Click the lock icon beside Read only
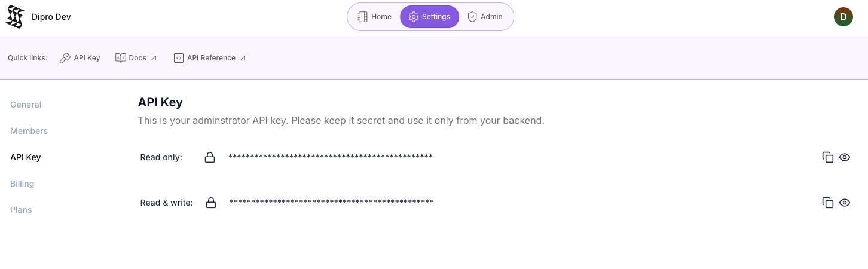Viewport: 868px width, 269px height. 210,157
